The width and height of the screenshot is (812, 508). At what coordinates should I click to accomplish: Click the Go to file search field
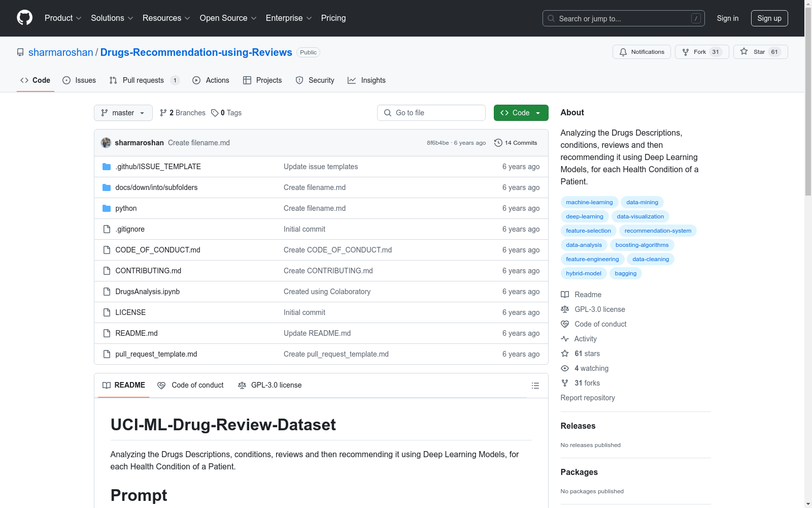(431, 113)
